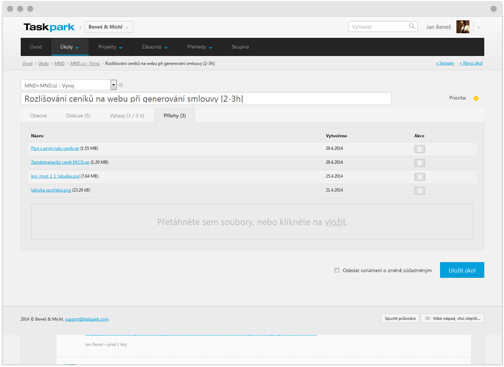Click MND in the breadcrumb

point(60,63)
